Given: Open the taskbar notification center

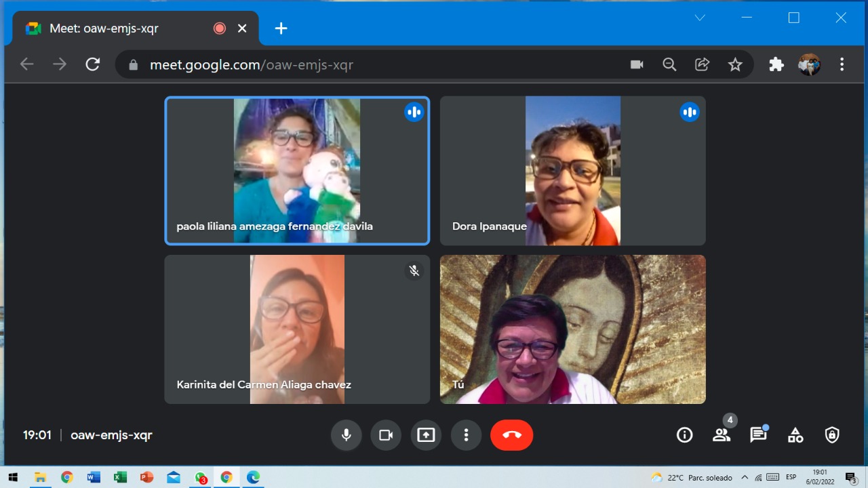Looking at the screenshot, I should click(851, 477).
